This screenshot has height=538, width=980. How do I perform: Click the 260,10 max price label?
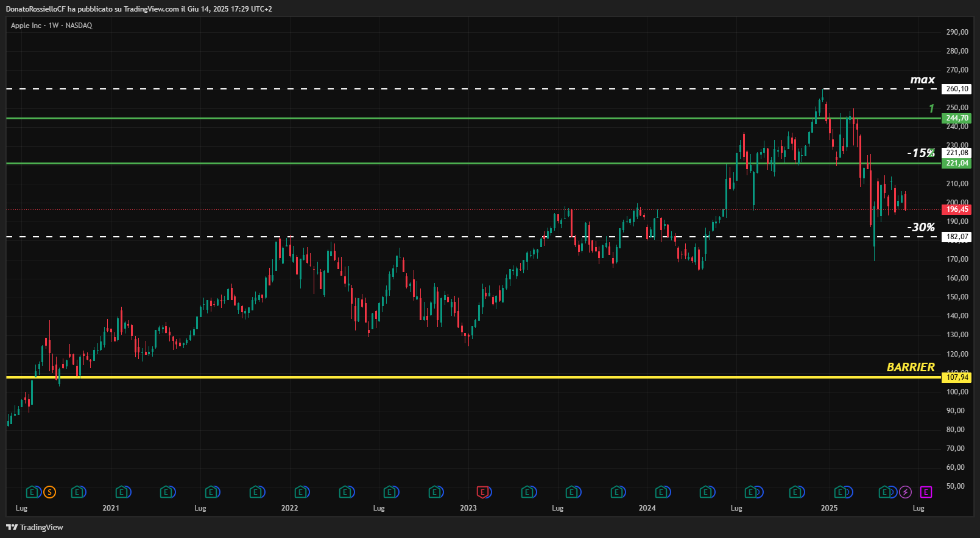[957, 89]
